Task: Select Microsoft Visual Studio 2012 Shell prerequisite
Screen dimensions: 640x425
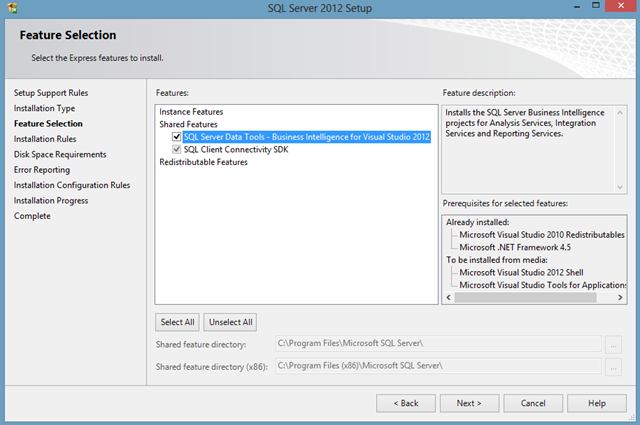Action: tap(521, 272)
